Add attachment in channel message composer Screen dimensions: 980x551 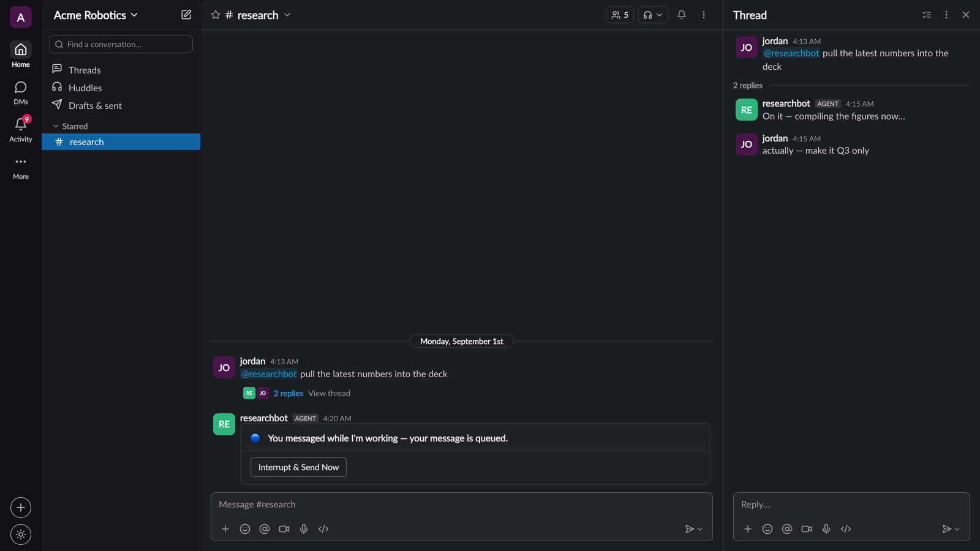[225, 529]
